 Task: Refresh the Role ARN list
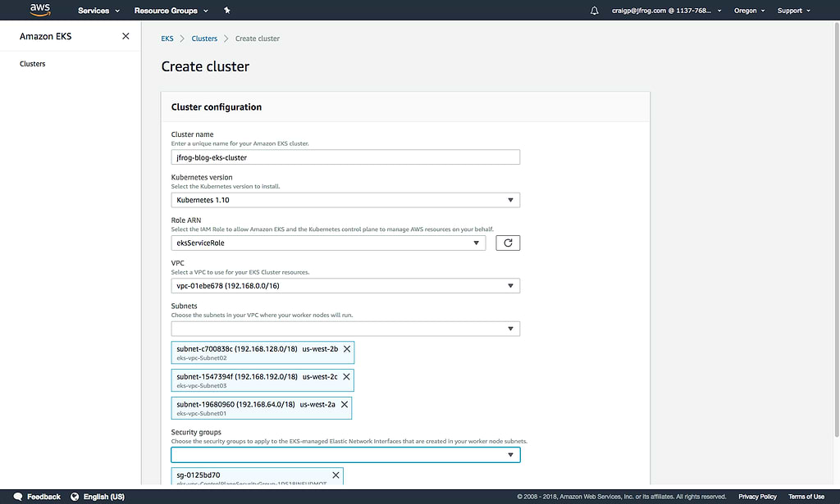click(508, 243)
